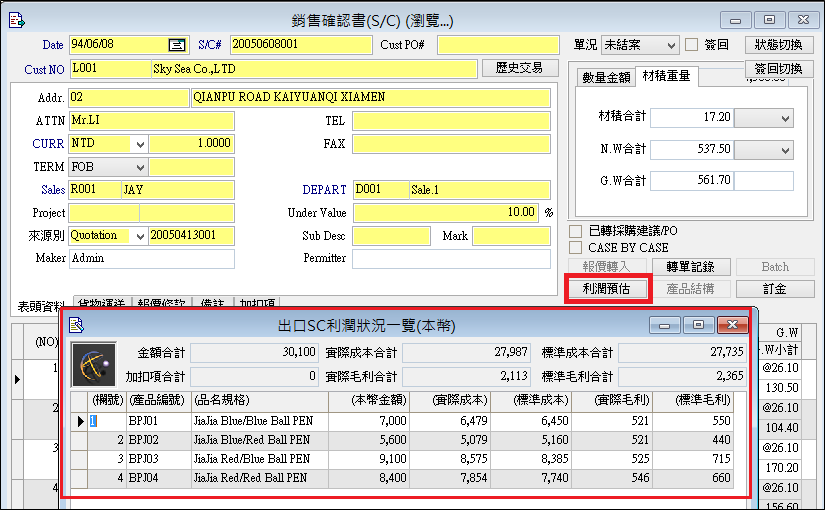
Task: Minimize the profit overview dialog
Action: (664, 325)
